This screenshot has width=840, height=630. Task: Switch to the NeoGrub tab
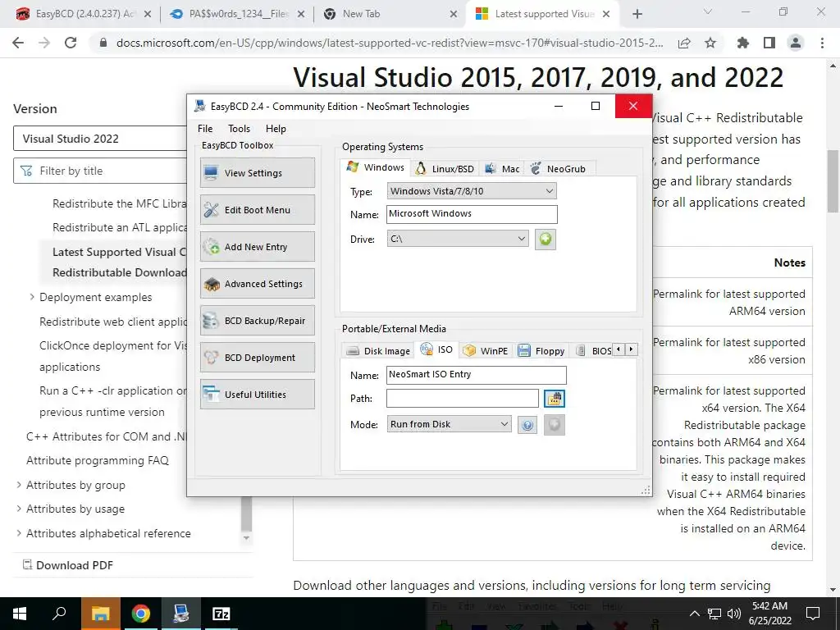(559, 169)
